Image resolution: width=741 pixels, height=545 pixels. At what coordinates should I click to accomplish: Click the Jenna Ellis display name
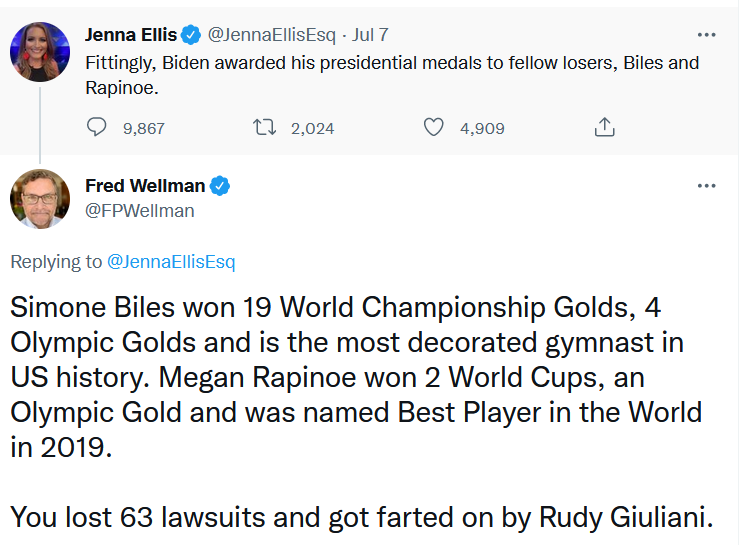click(131, 35)
